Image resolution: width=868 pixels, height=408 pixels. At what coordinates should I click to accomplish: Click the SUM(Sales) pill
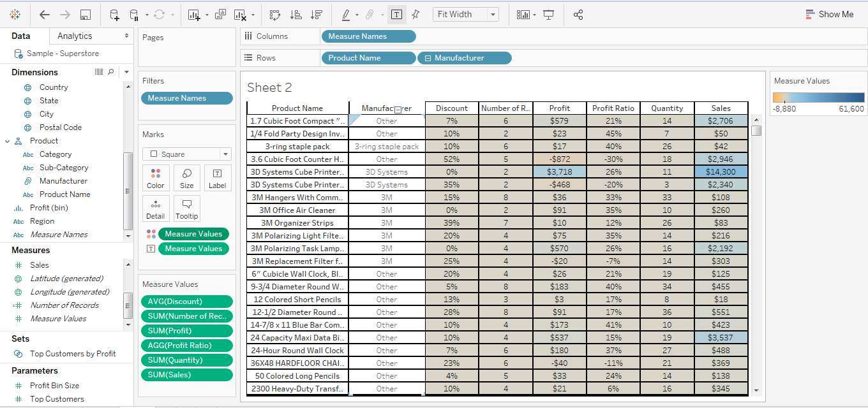click(x=186, y=375)
